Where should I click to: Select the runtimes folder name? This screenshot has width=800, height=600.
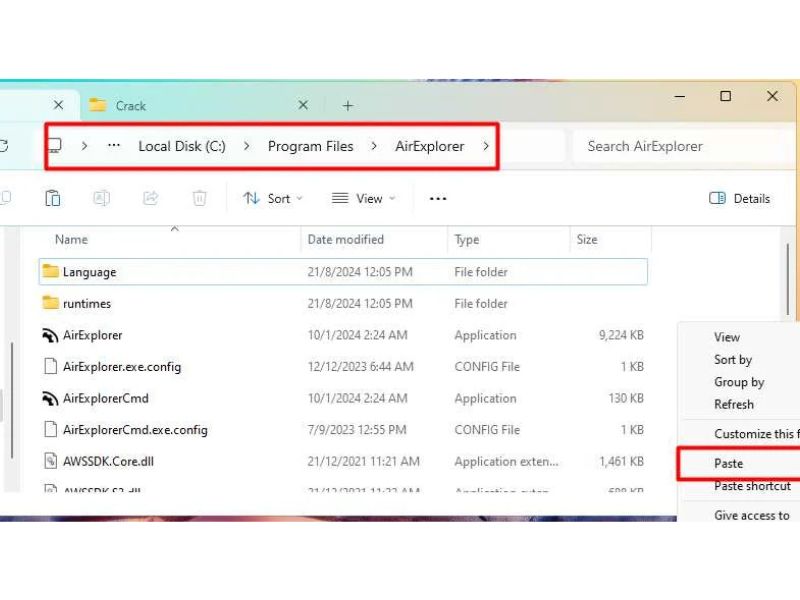coord(87,304)
